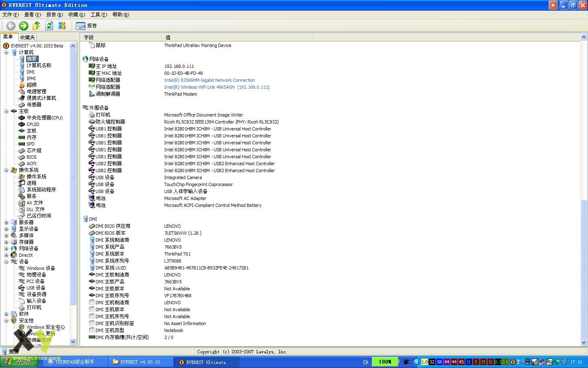Click the Up level toolbar icon
588x368 pixels.
(x=36, y=26)
